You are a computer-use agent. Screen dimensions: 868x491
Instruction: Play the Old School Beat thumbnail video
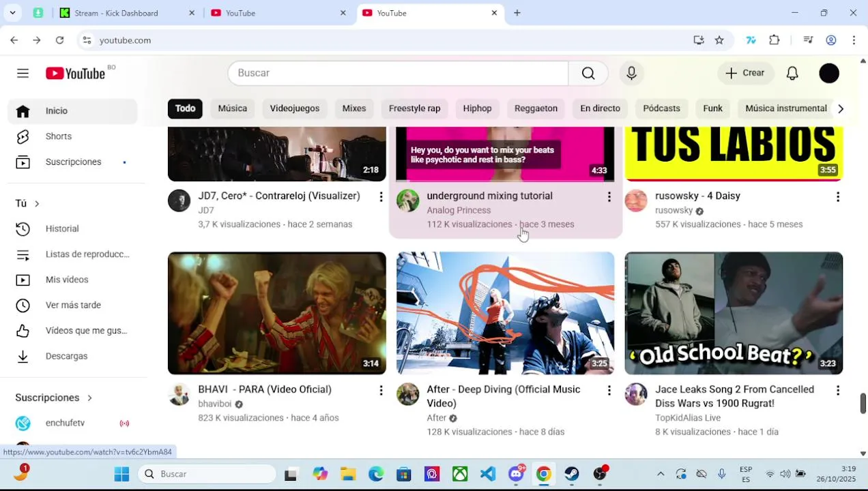click(x=734, y=313)
